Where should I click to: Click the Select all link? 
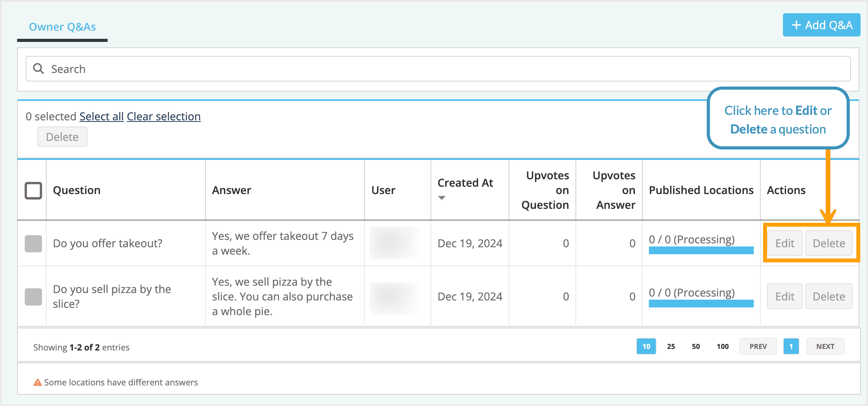coord(101,116)
